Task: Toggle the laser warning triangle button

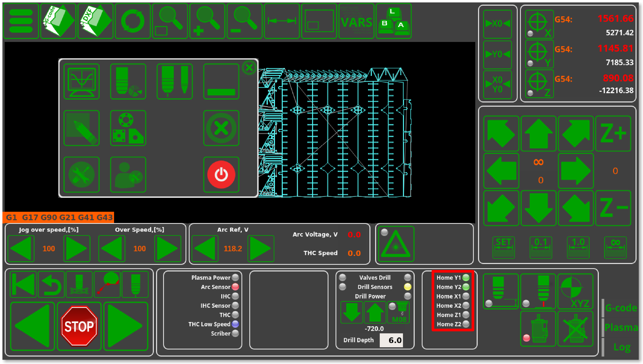Action: [x=396, y=244]
